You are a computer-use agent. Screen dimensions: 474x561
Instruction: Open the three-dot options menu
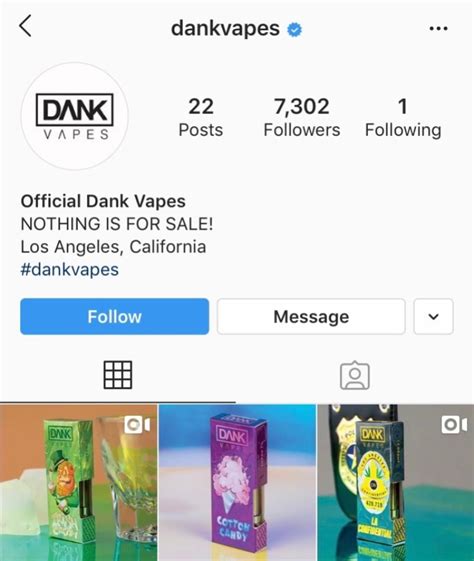[438, 28]
